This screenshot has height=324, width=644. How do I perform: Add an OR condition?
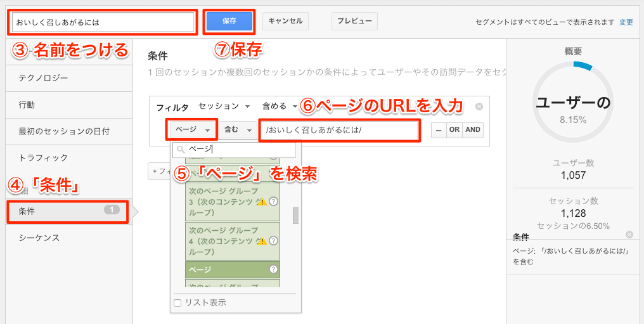(x=454, y=130)
